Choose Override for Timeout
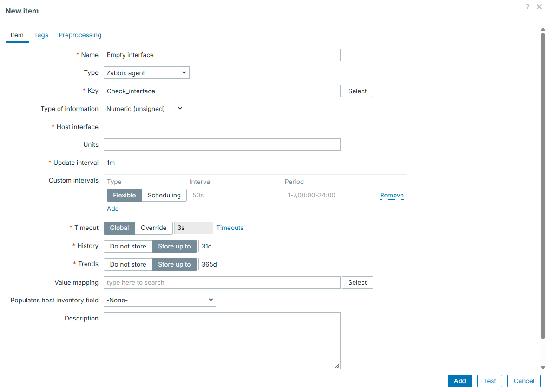 click(153, 228)
